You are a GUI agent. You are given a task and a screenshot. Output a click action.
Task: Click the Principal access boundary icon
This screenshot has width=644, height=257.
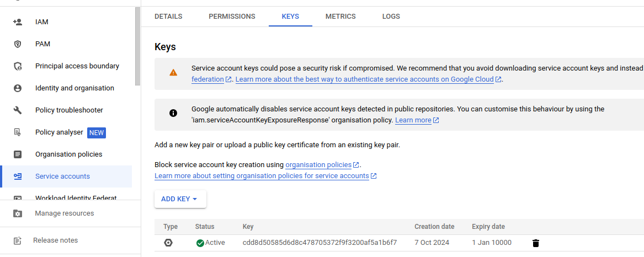18,66
